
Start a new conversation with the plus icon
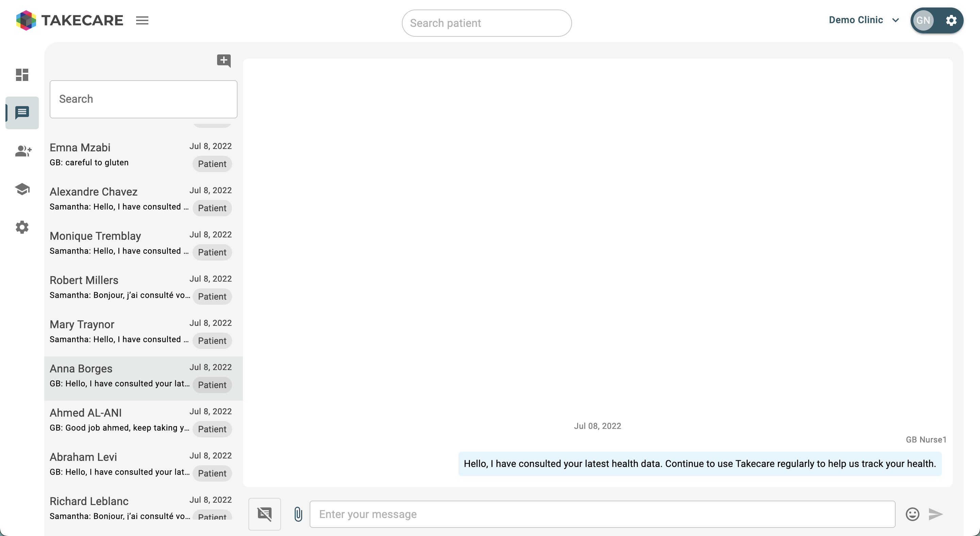click(x=224, y=61)
